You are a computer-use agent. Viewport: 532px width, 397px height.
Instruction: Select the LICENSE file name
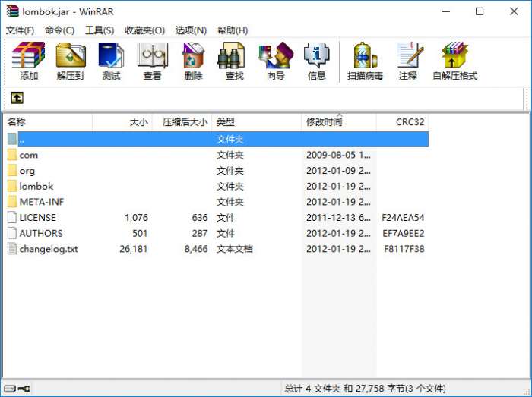(38, 217)
